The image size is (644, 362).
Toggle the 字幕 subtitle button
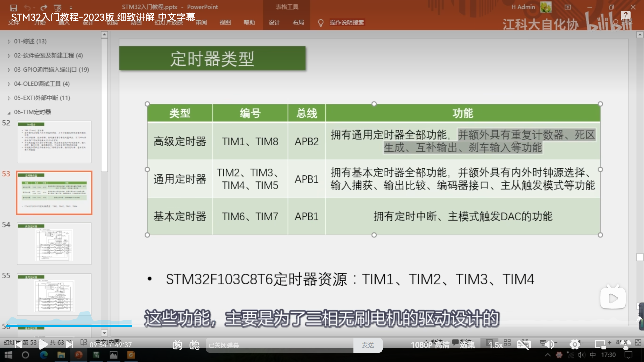524,344
